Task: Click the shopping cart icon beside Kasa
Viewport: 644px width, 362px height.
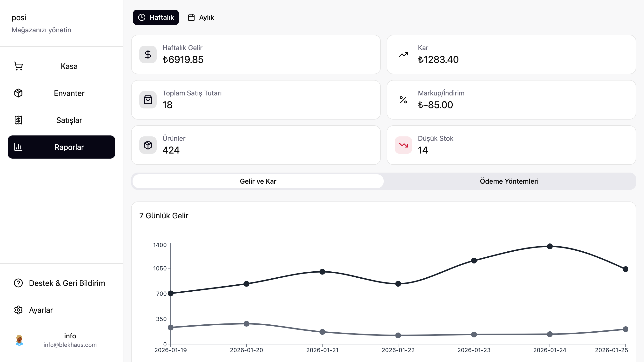Action: click(x=18, y=66)
